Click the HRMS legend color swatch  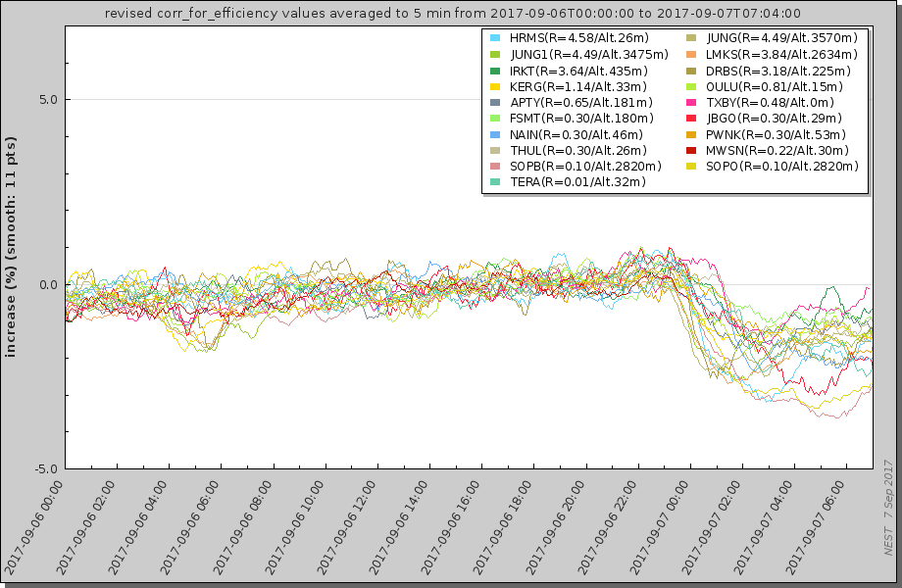pos(496,38)
